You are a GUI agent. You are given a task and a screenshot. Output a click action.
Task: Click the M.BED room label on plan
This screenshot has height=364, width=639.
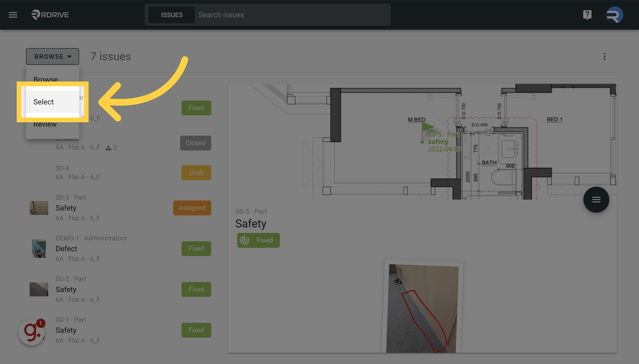point(416,119)
